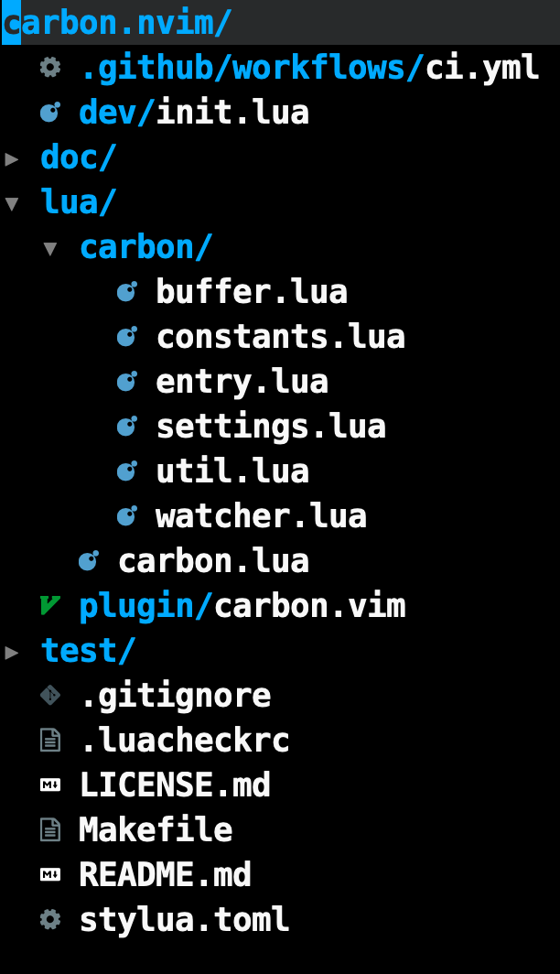Open carbon.lua in the tree
Image resolution: width=560 pixels, height=974 pixels.
[x=214, y=560]
